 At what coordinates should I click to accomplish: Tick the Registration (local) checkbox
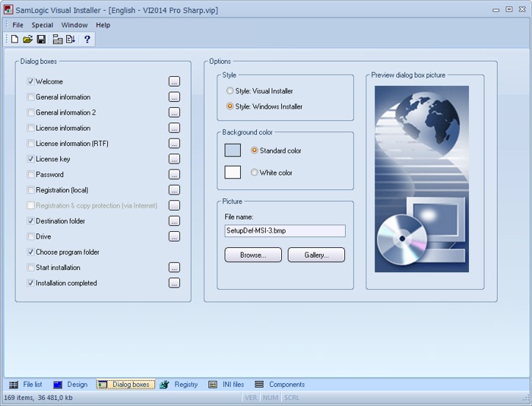coord(30,190)
